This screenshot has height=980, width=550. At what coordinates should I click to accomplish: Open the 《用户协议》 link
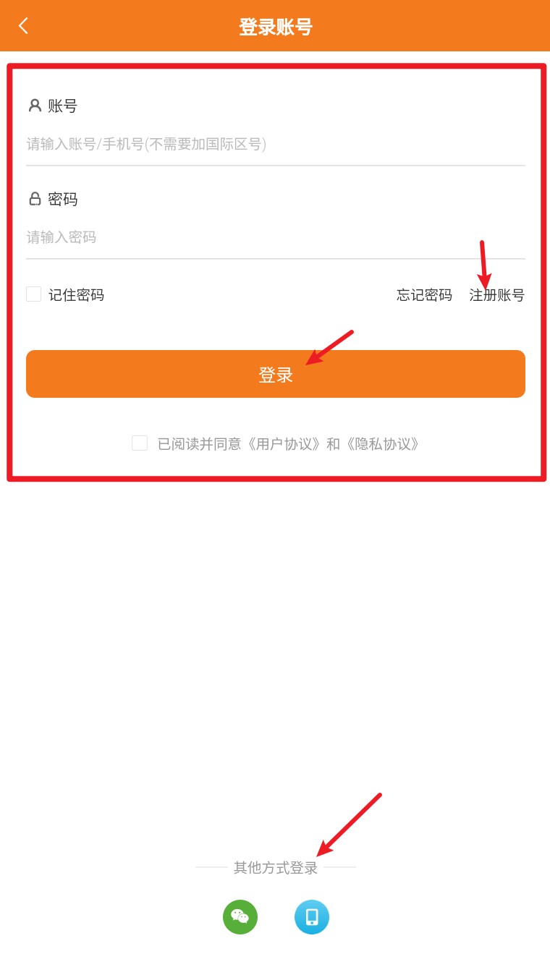283,444
